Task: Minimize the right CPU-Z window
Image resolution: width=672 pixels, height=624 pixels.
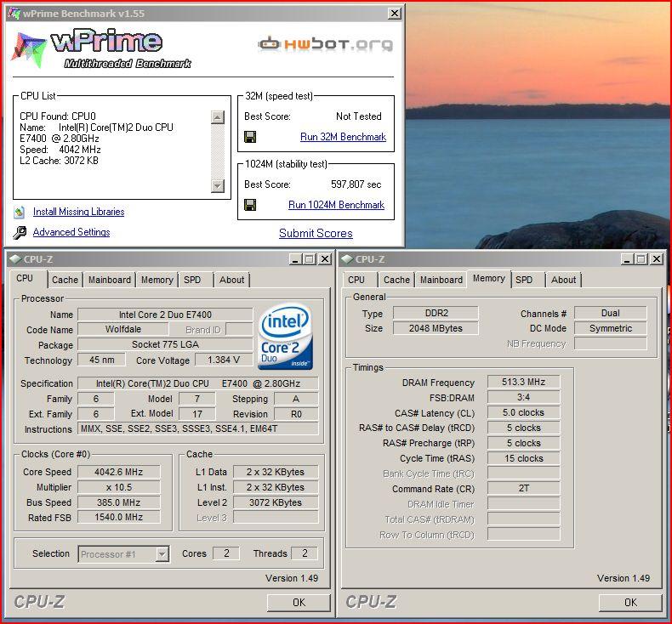Action: 627,259
